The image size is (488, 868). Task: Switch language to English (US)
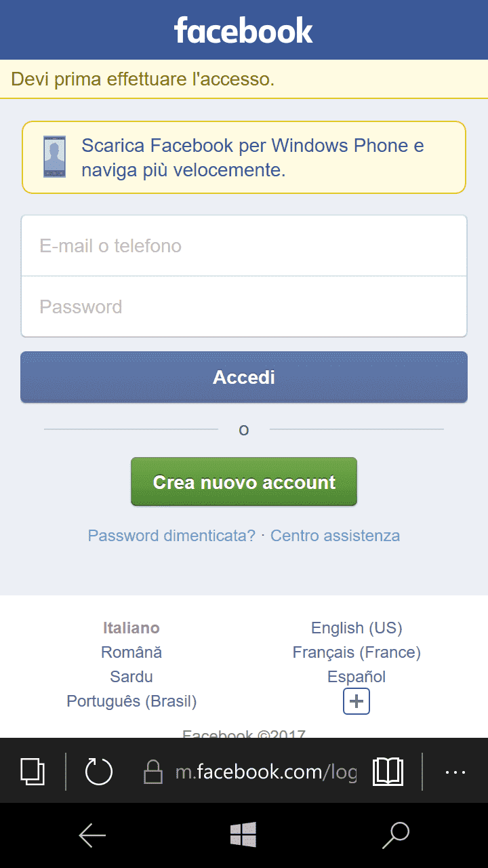[357, 628]
